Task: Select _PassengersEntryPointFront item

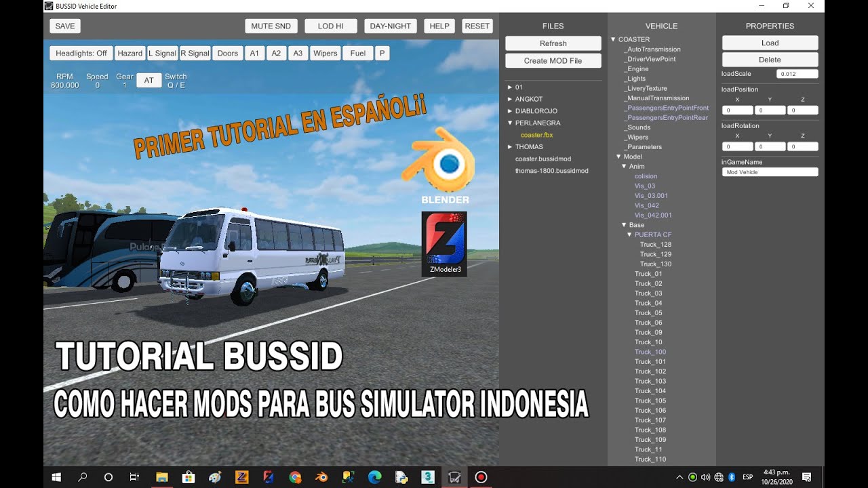Action: [666, 108]
